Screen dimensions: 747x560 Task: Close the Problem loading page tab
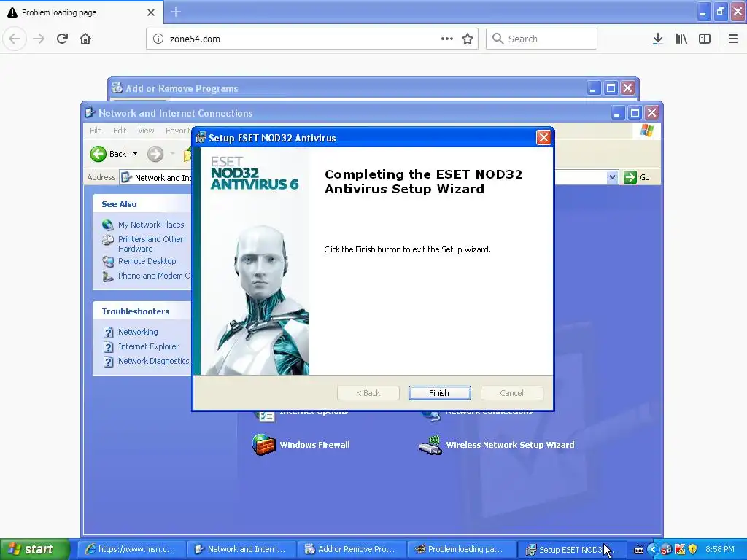pos(151,12)
